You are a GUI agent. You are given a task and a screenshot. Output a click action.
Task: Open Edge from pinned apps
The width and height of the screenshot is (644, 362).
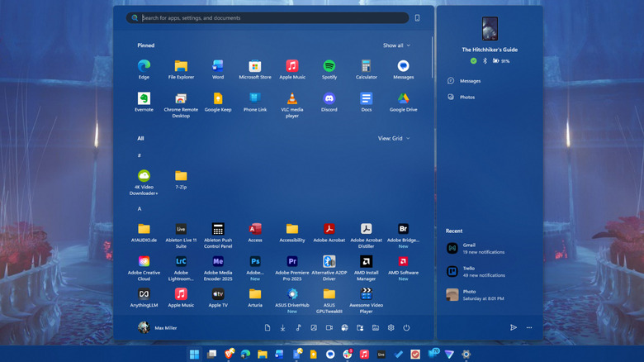(144, 69)
